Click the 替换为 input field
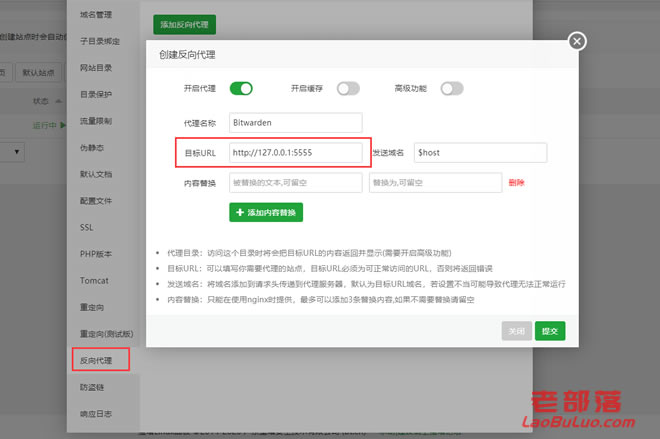660x439 pixels. (435, 183)
